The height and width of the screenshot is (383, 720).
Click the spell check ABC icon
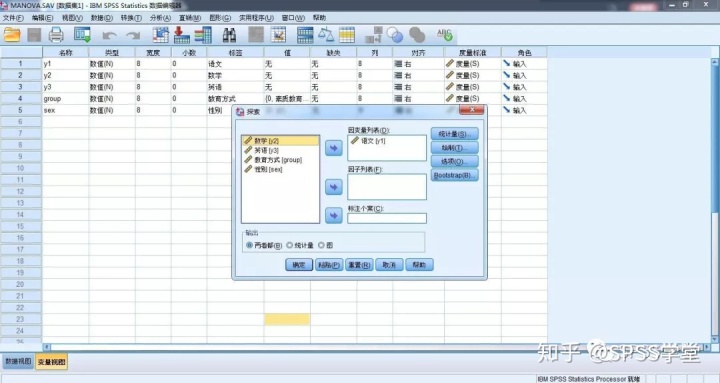click(444, 35)
